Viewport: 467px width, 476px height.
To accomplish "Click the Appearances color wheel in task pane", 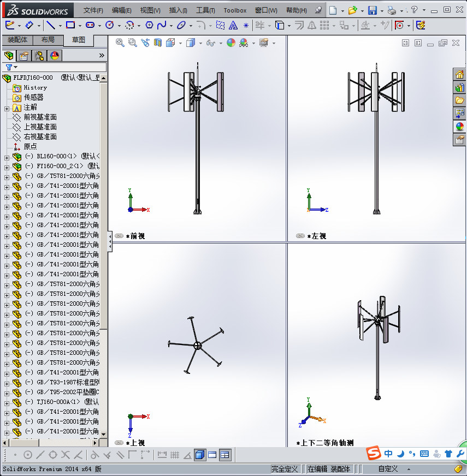I will tap(459, 126).
